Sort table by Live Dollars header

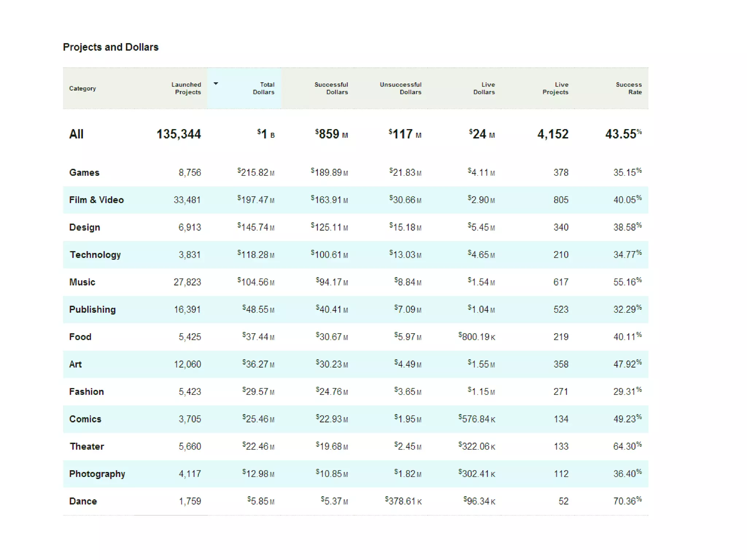pos(484,88)
